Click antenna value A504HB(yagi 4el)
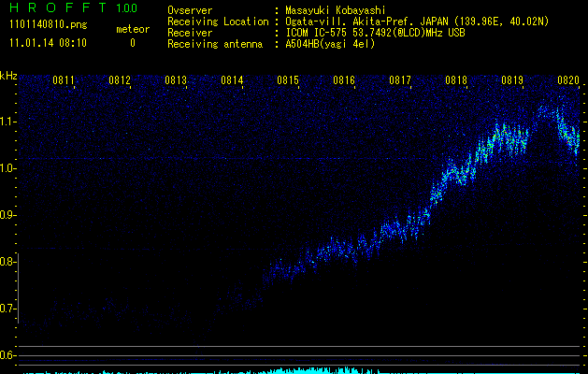This screenshot has width=588, height=374. pos(330,44)
